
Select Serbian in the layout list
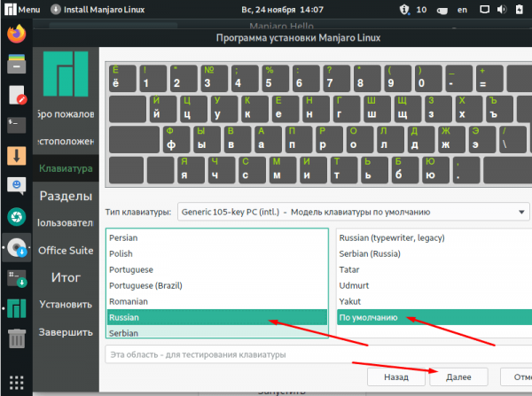pyautogui.click(x=217, y=332)
